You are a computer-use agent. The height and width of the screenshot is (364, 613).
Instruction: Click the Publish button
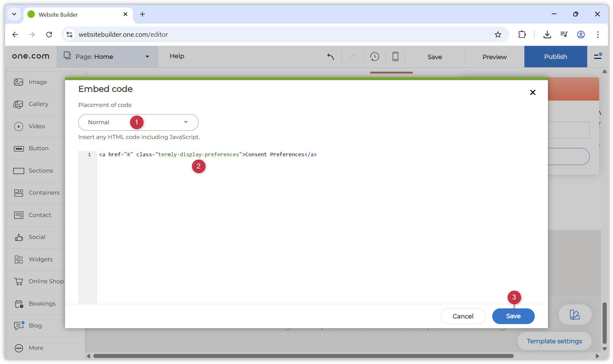tap(555, 57)
